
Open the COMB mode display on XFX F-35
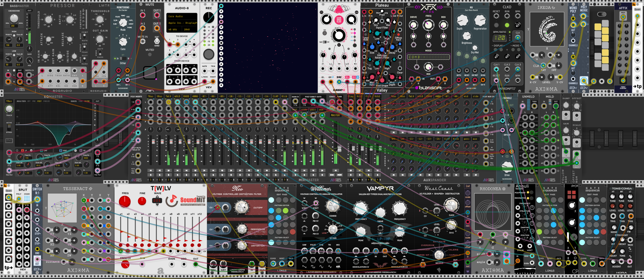[x=429, y=57]
